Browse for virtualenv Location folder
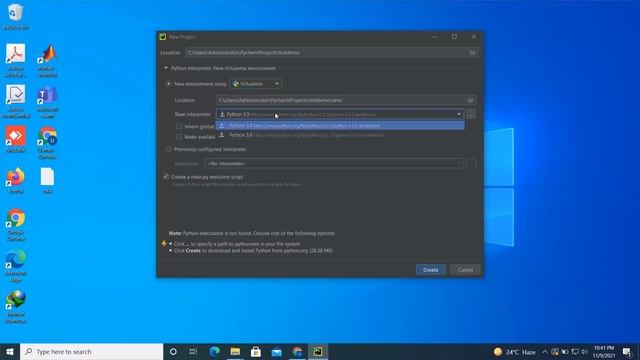 point(471,100)
